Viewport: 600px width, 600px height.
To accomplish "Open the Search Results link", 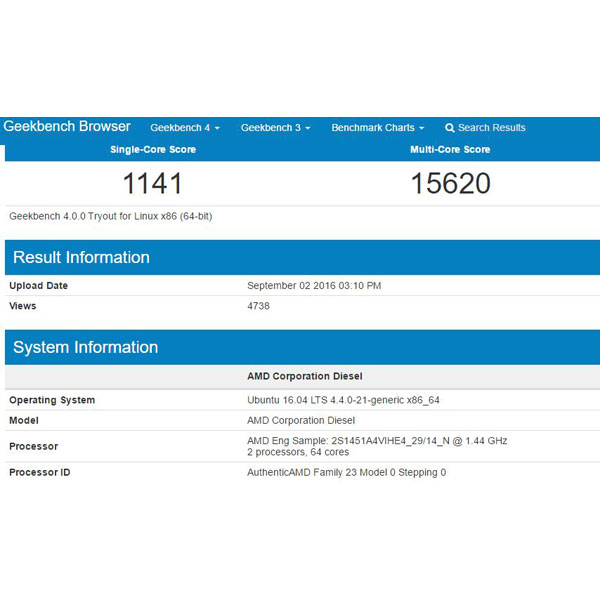I will [x=485, y=127].
